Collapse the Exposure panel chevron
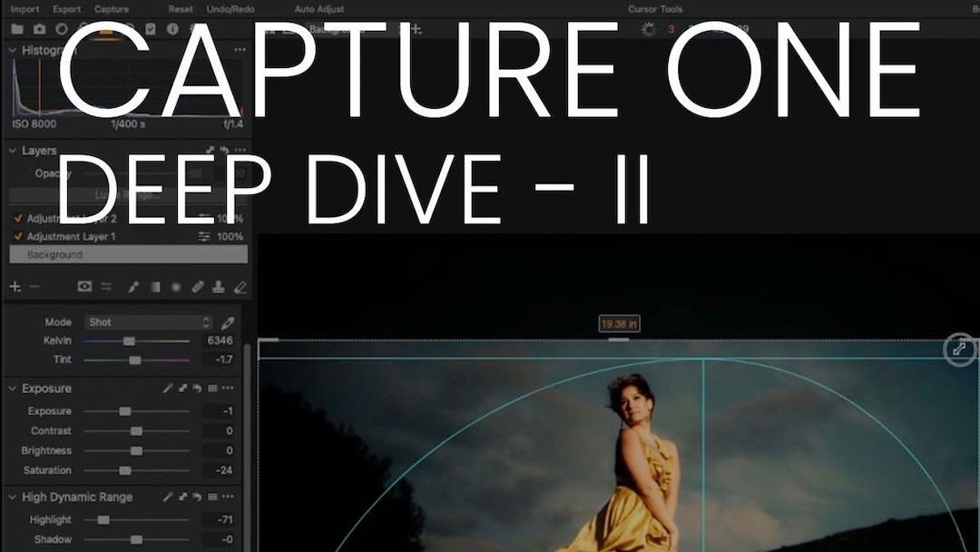Viewport: 980px width, 552px height. (x=12, y=389)
